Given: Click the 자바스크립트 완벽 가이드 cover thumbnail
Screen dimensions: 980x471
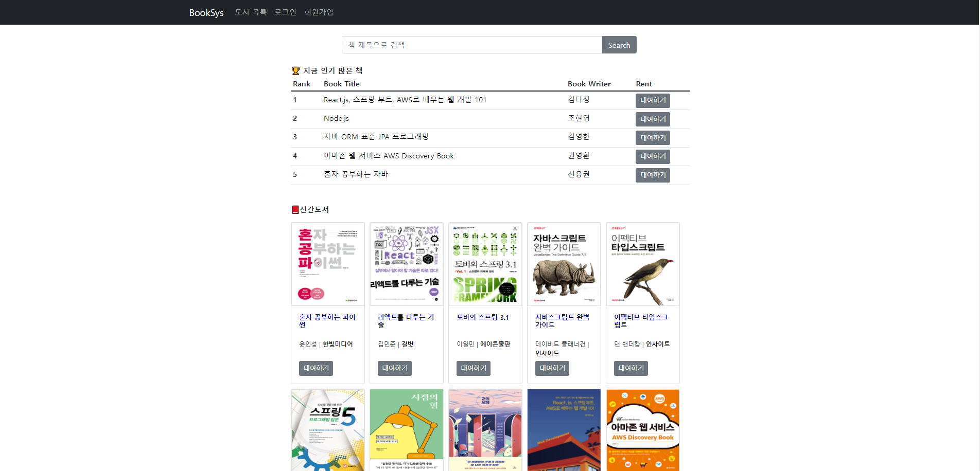Looking at the screenshot, I should pyautogui.click(x=564, y=264).
